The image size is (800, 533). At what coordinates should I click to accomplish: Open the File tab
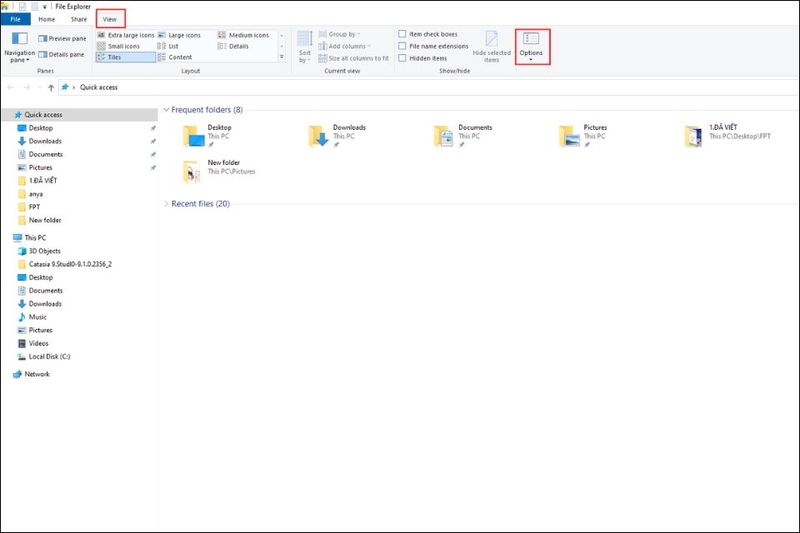coord(15,19)
